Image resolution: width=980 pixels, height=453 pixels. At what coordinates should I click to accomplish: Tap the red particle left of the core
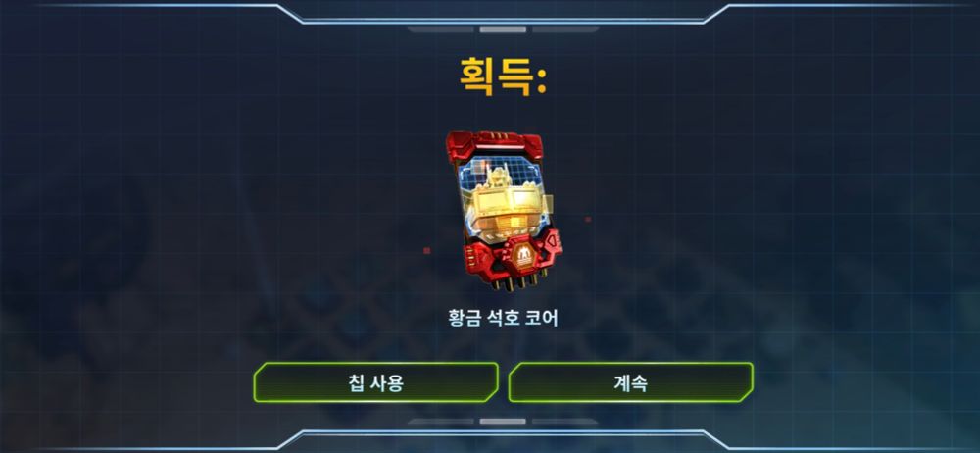point(427,250)
